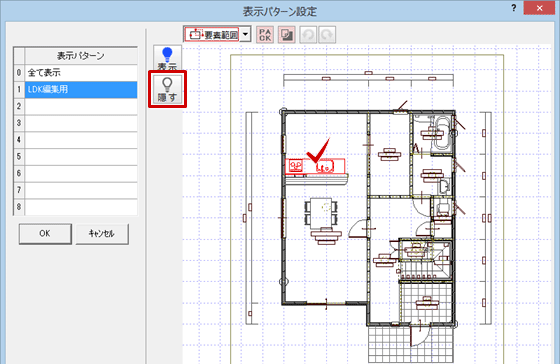Select empty pattern row 2
560x364 pixels.
[x=81, y=106]
